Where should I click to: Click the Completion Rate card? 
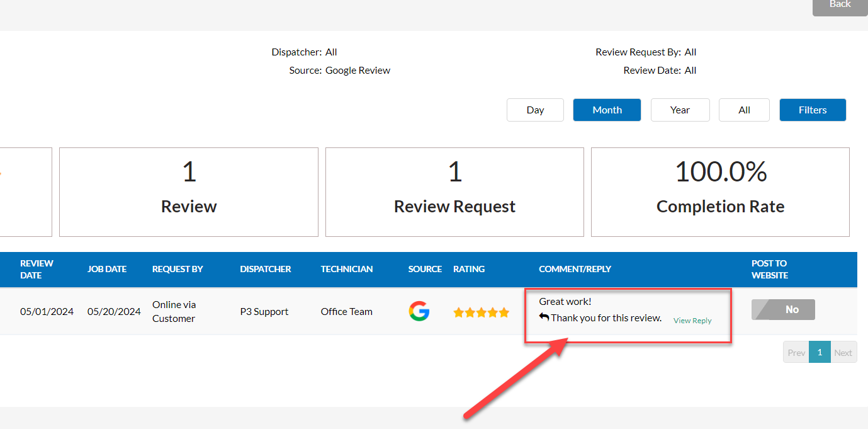coord(720,192)
